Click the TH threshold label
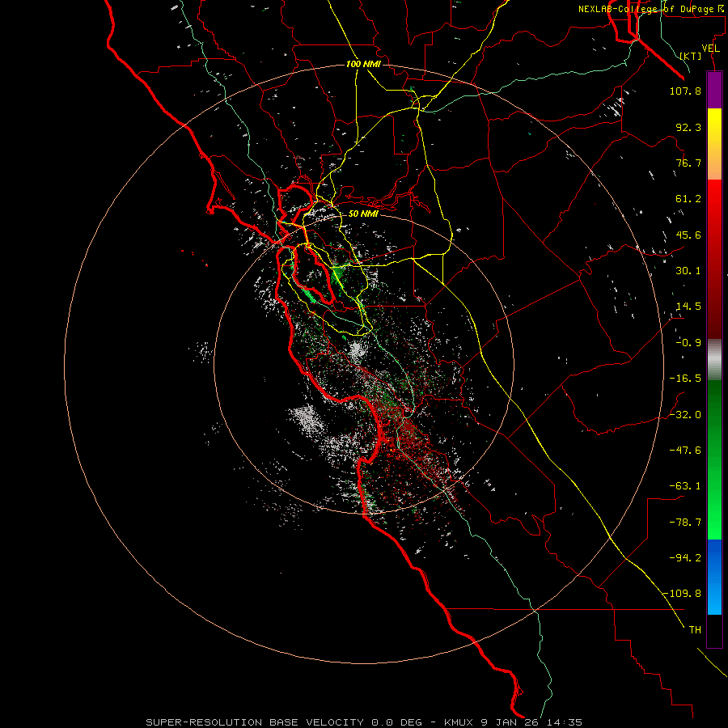Screen dimensions: 728x728 coord(695,630)
